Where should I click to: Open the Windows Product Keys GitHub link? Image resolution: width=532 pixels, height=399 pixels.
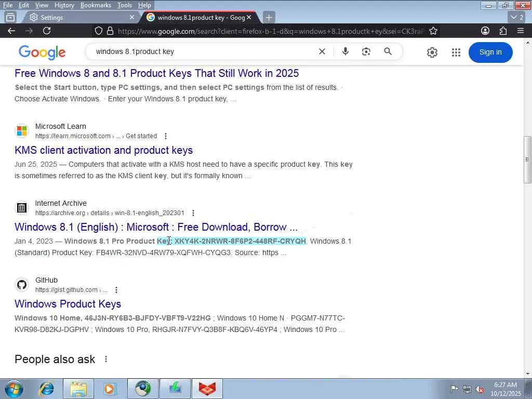point(68,304)
